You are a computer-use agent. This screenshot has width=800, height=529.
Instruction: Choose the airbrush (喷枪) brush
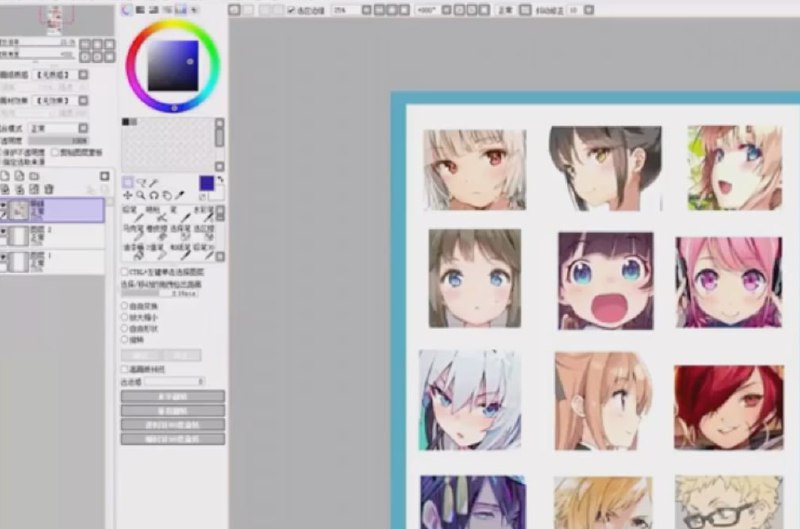point(157,214)
